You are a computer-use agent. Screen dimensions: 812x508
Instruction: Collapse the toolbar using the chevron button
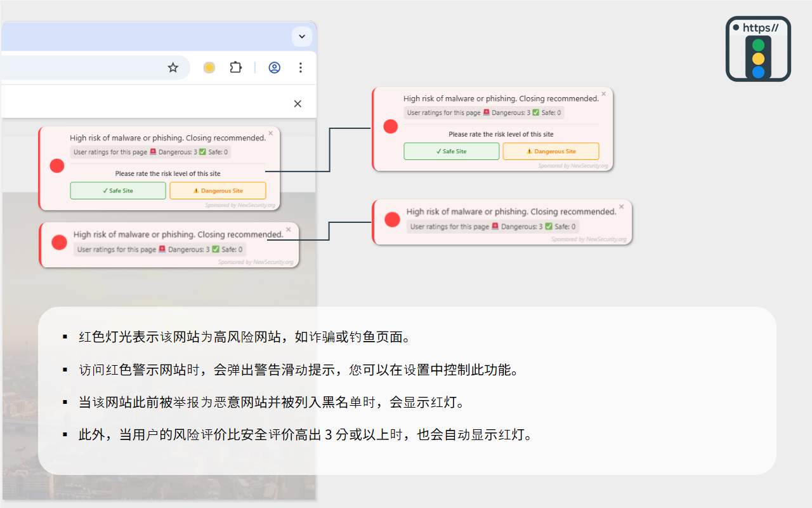coord(302,36)
